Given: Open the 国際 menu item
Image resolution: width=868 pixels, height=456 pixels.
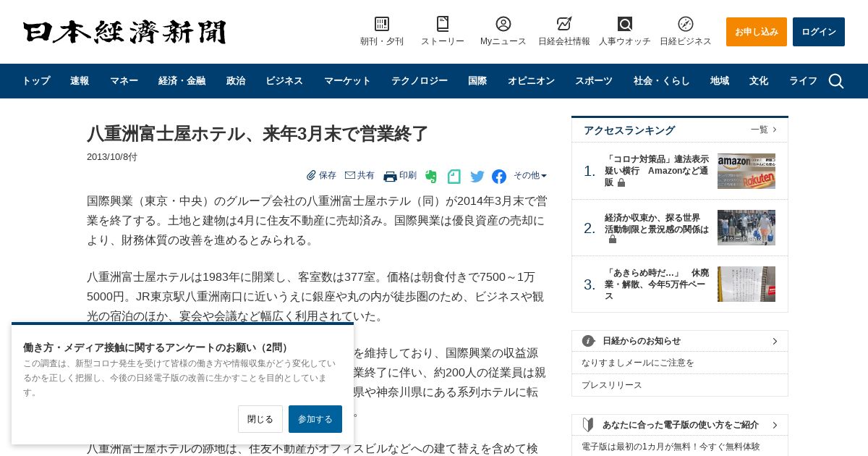Looking at the screenshot, I should pos(477,81).
